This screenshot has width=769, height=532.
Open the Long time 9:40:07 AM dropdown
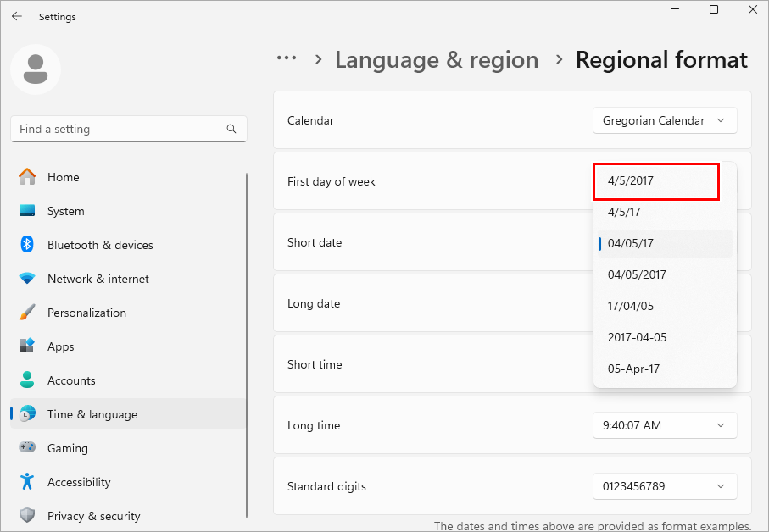point(665,425)
